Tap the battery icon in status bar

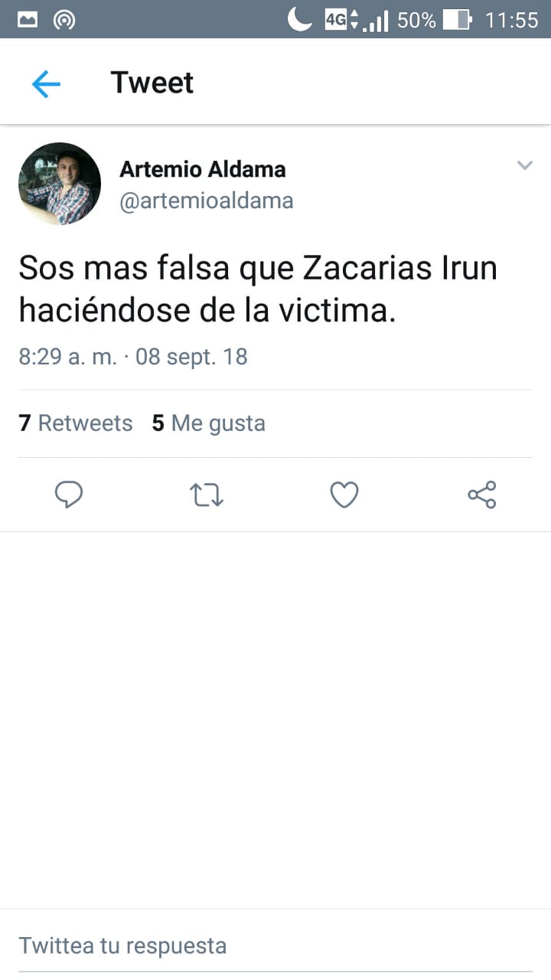click(x=457, y=19)
